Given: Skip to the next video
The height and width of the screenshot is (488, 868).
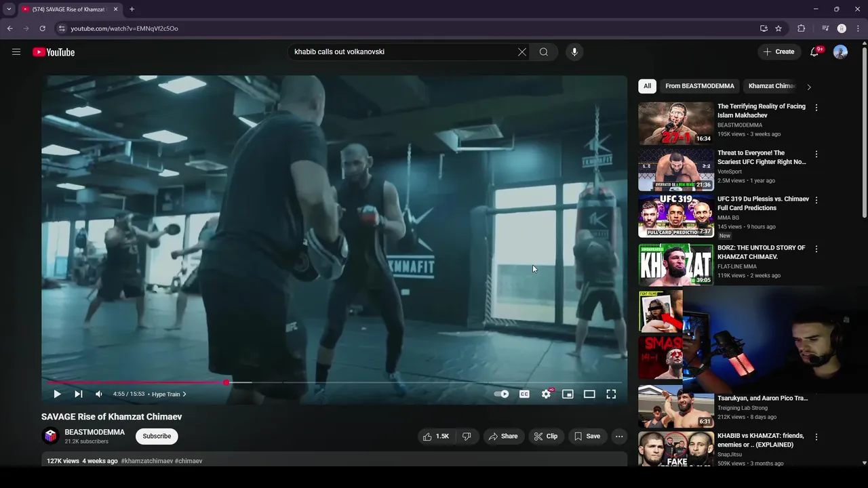Looking at the screenshot, I should pos(79,394).
